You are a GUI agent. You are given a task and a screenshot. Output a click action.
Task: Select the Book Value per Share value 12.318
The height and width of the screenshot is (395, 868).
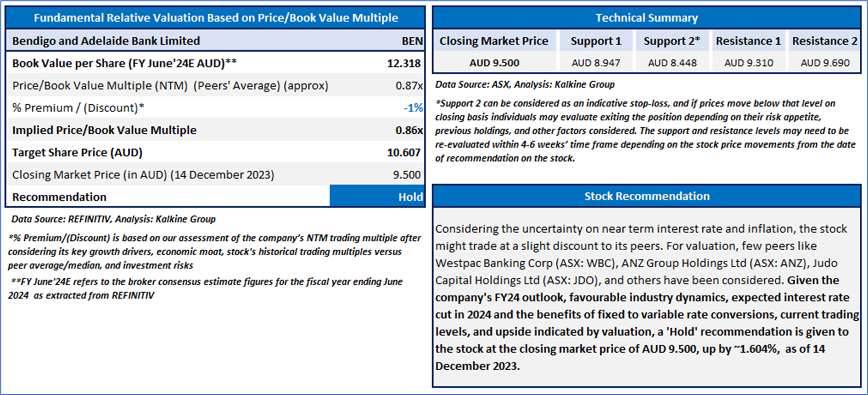point(404,63)
